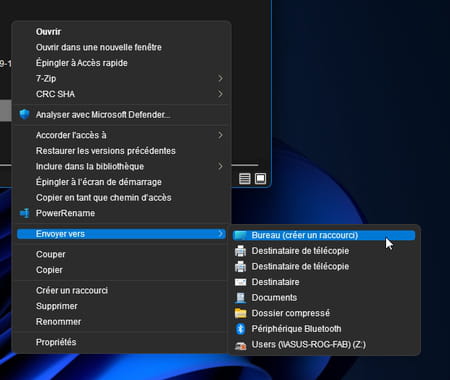450x380 pixels.
Task: Open the Envoyer vers entry
Action: point(122,234)
